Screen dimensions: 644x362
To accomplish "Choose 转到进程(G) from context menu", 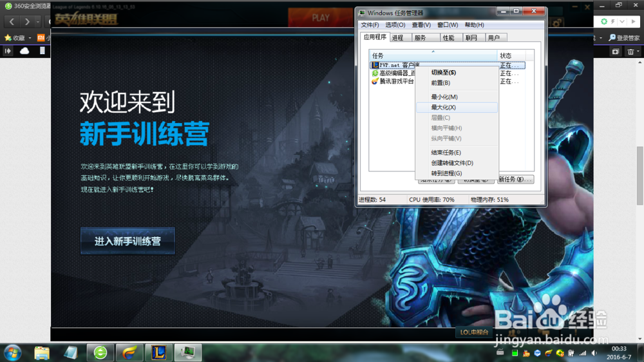I will click(457, 173).
